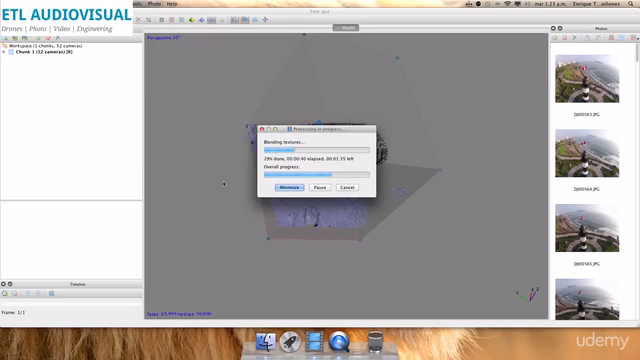
Task: Click rotate left icon in Photos toolbar
Action: pyautogui.click(x=588, y=38)
